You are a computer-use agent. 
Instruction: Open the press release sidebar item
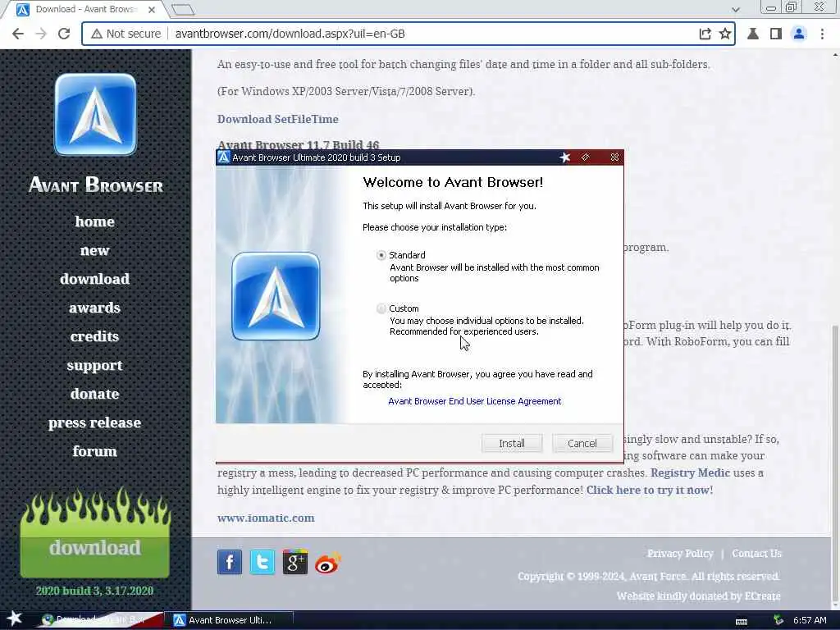coord(95,422)
